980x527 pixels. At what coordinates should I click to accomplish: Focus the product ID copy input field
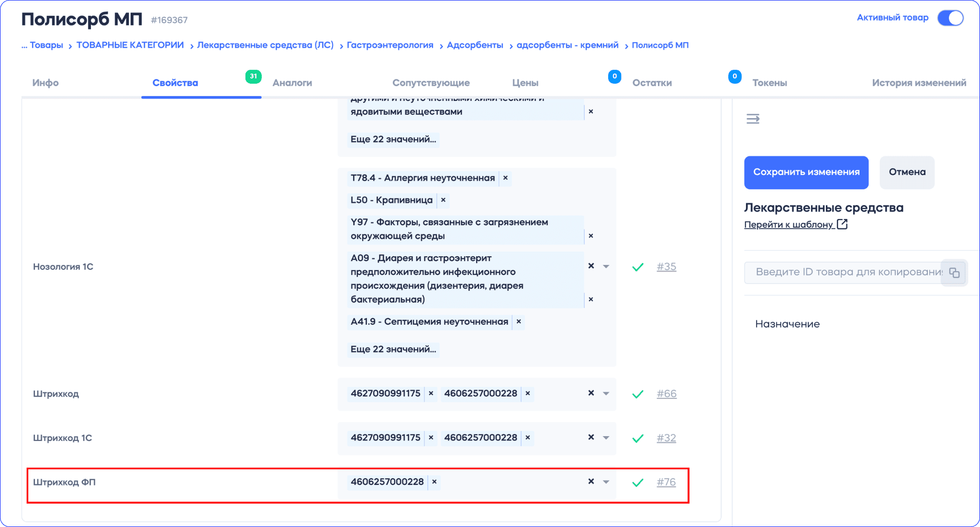point(843,272)
